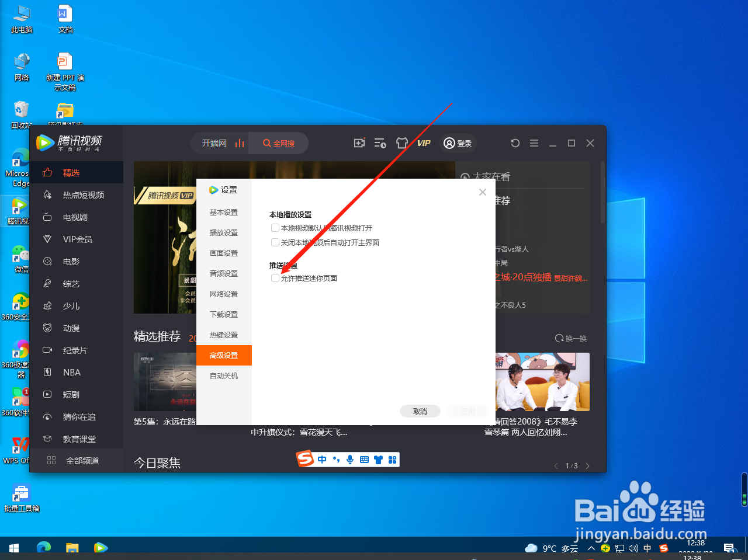Enable 本地视频默认用腾讯视频打开 checkbox
This screenshot has width=748, height=560.
[275, 228]
